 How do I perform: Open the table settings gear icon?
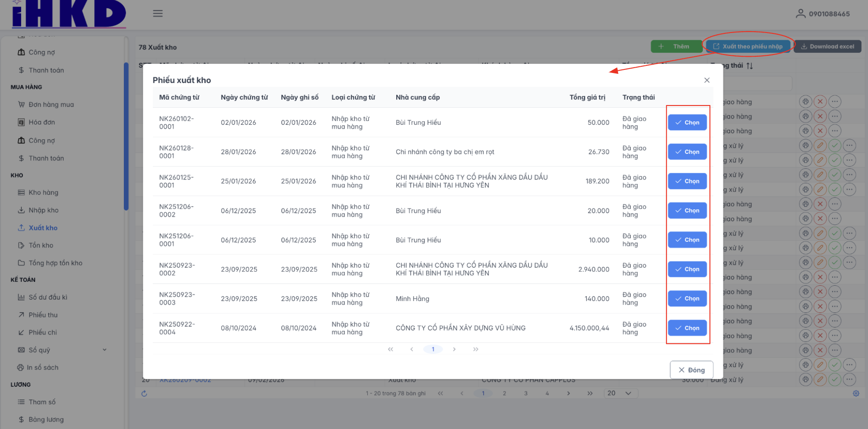pyautogui.click(x=856, y=393)
